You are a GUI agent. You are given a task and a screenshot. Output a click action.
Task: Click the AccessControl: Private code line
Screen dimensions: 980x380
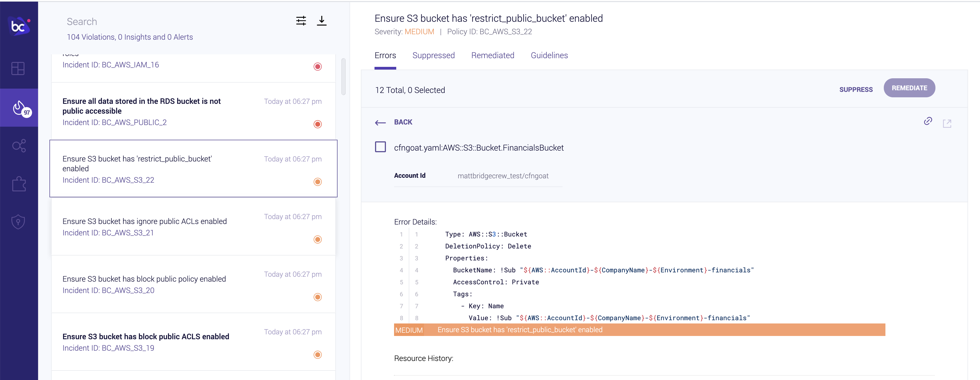496,282
